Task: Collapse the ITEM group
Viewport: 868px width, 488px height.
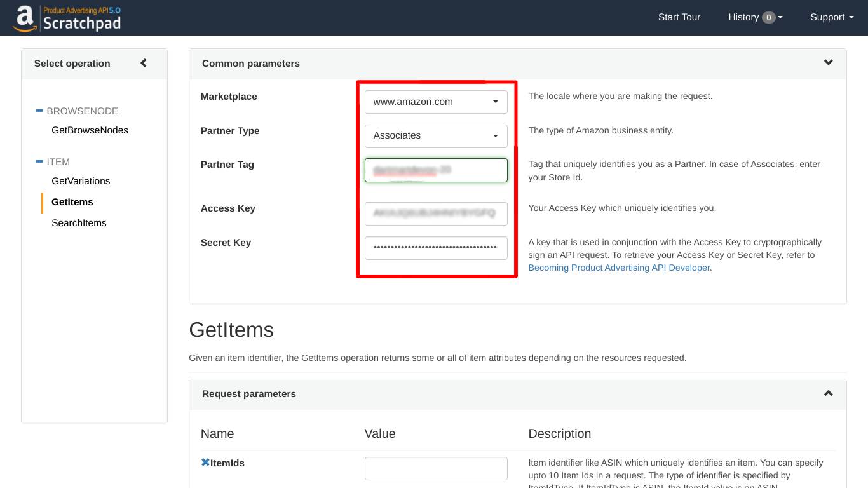Action: click(x=39, y=161)
